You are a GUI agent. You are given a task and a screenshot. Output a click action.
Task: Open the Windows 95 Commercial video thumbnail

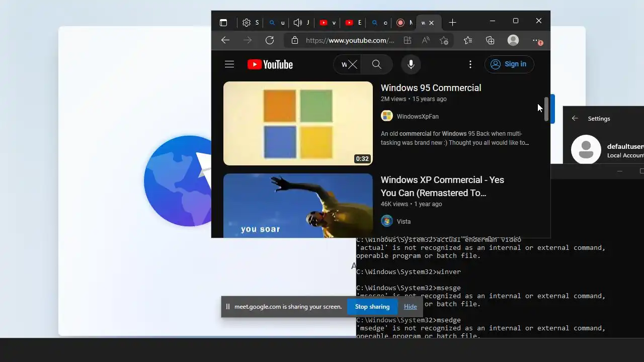(298, 123)
